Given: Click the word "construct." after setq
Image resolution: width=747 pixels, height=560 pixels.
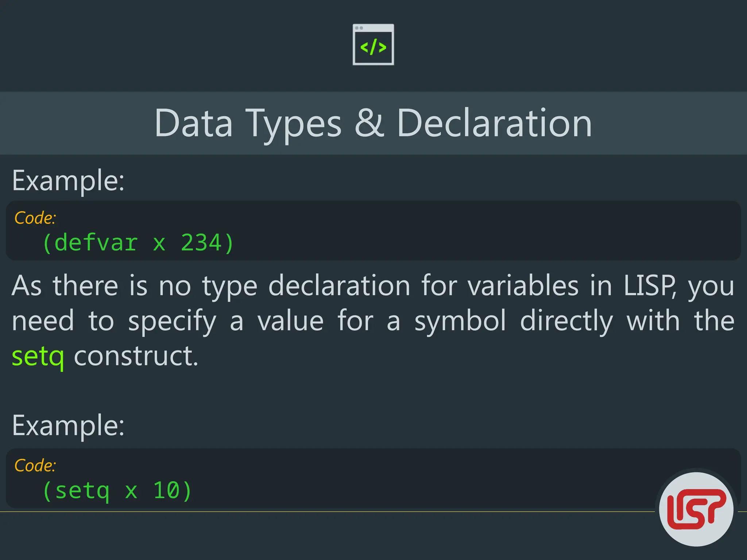Looking at the screenshot, I should click(136, 356).
